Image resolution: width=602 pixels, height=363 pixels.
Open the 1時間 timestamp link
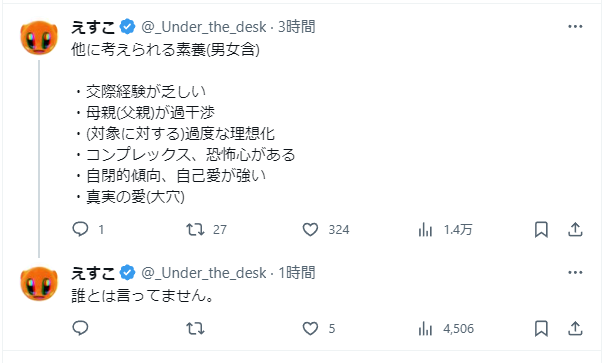click(296, 273)
